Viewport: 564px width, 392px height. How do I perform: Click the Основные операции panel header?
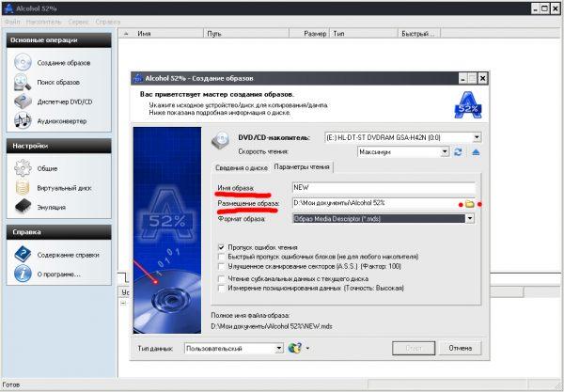coord(58,39)
